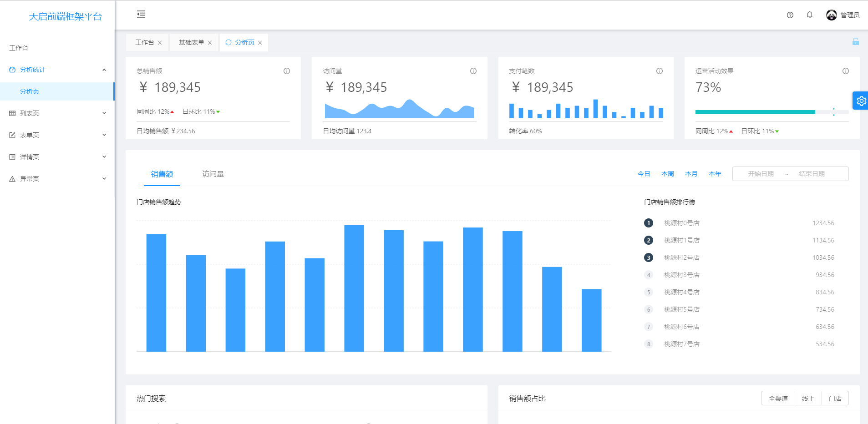The image size is (868, 424).
Task: Collapse the 分析统计 menu chevron
Action: (104, 70)
